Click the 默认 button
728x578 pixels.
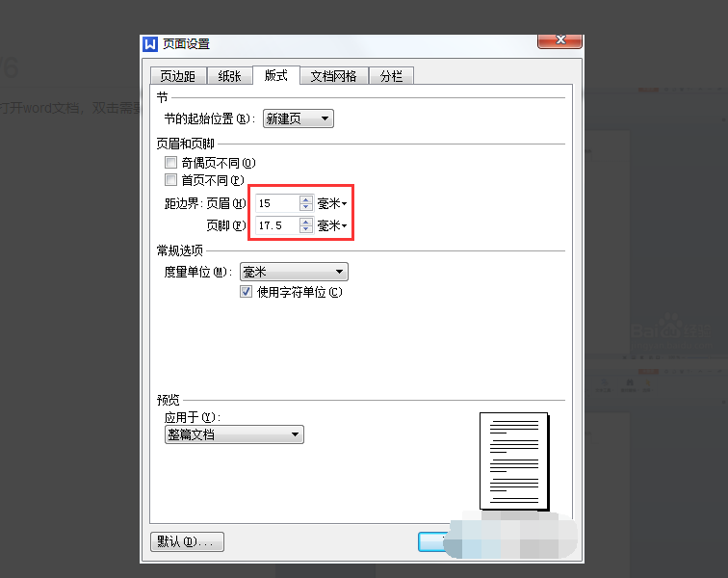pyautogui.click(x=187, y=541)
